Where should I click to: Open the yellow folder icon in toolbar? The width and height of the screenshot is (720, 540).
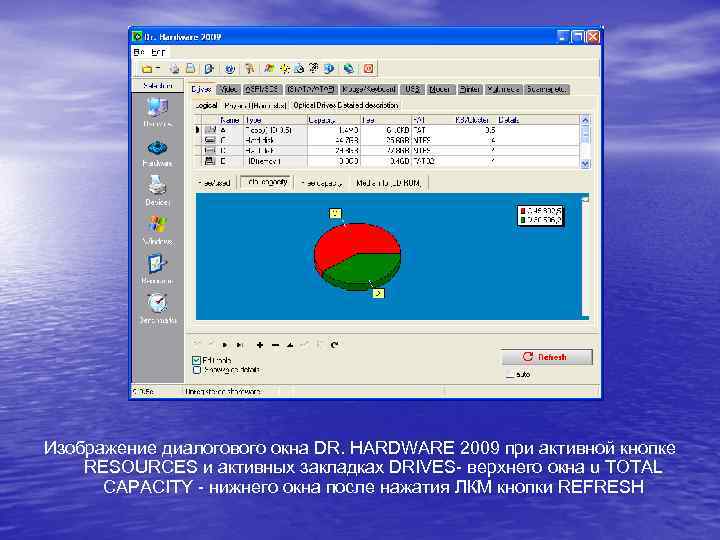(x=147, y=69)
